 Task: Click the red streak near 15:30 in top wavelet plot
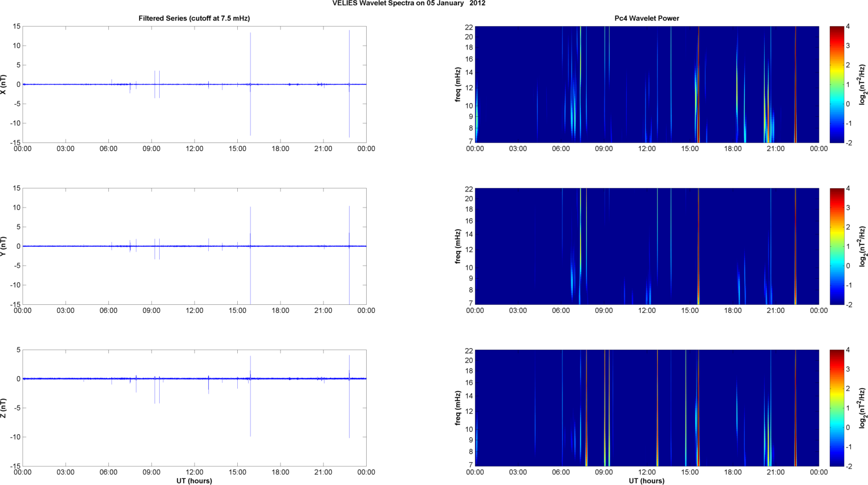699,85
